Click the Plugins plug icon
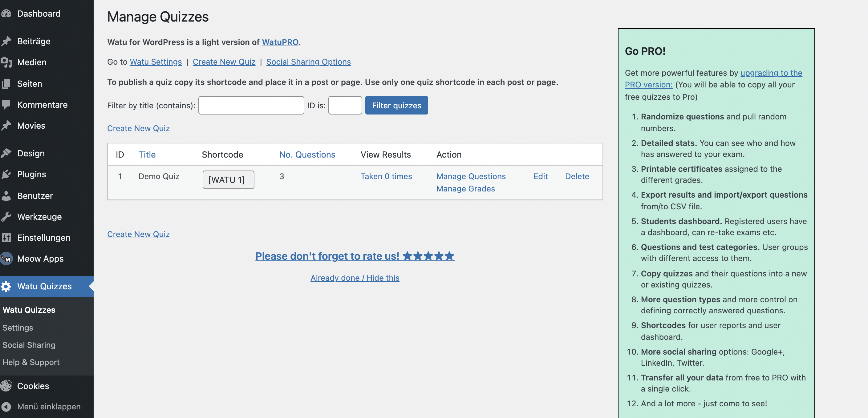Viewport: 868px width, 418px height. (6, 174)
